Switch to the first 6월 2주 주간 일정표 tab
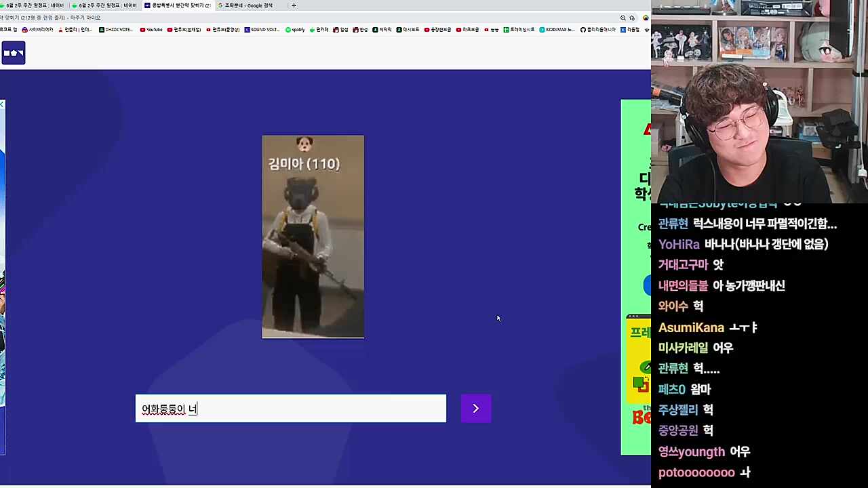The width and height of the screenshot is (868, 488). coord(33,5)
